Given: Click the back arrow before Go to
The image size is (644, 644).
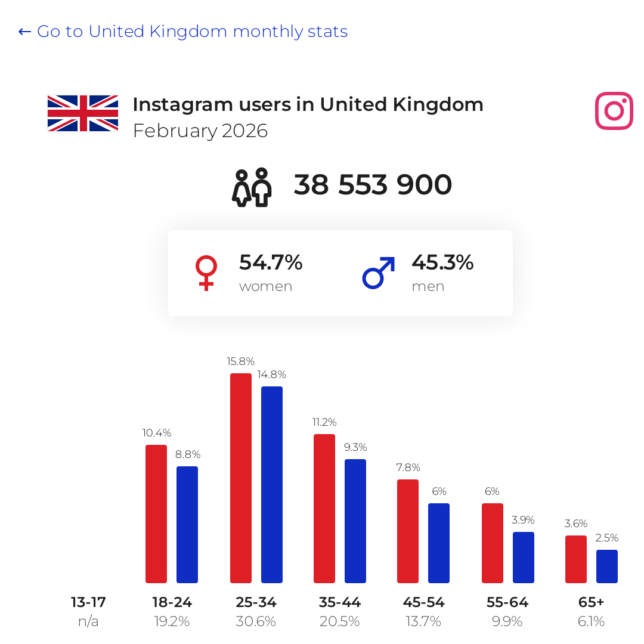Looking at the screenshot, I should coord(24,32).
